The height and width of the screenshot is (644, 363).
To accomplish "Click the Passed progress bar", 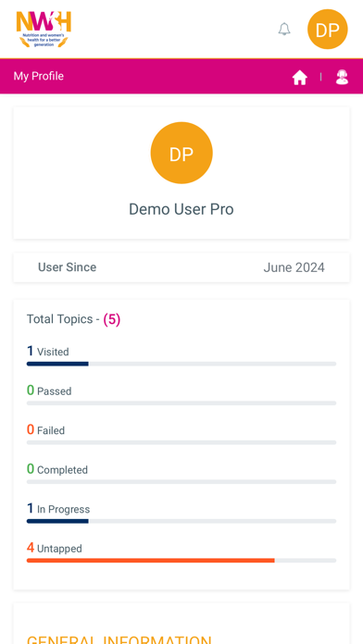I will point(181,403).
